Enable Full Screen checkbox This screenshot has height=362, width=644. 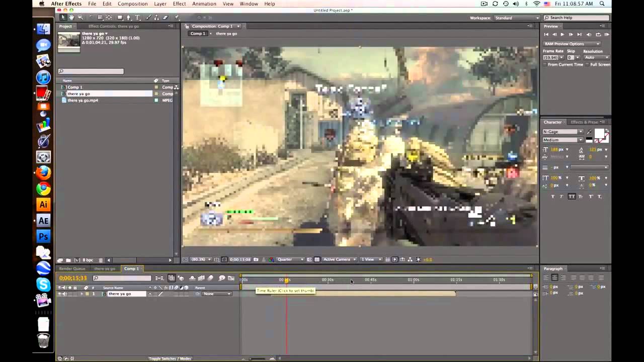coord(588,64)
